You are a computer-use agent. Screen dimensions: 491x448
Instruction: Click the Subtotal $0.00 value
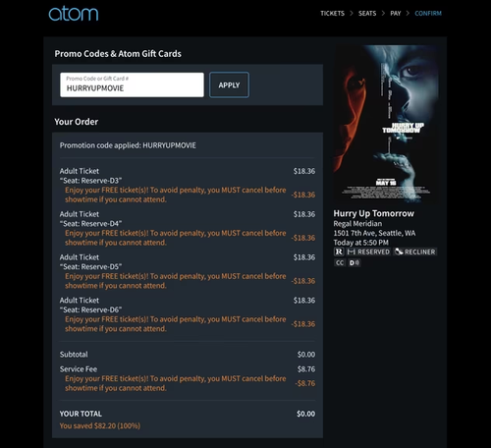pos(306,355)
